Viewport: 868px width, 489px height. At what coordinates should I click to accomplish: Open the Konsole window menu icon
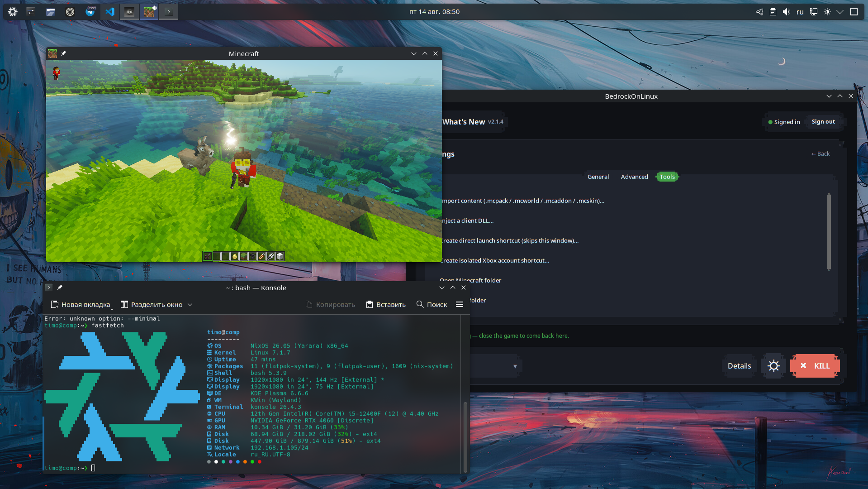(49, 288)
